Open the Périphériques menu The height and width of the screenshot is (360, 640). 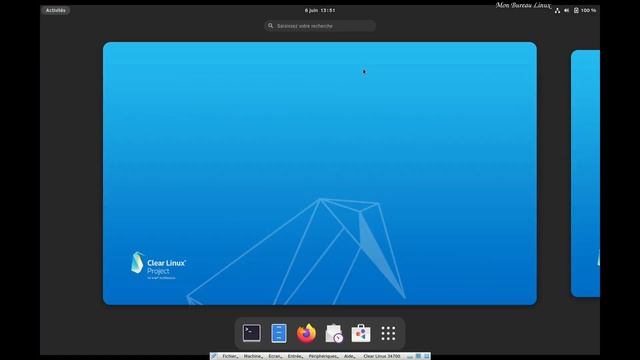click(x=323, y=356)
